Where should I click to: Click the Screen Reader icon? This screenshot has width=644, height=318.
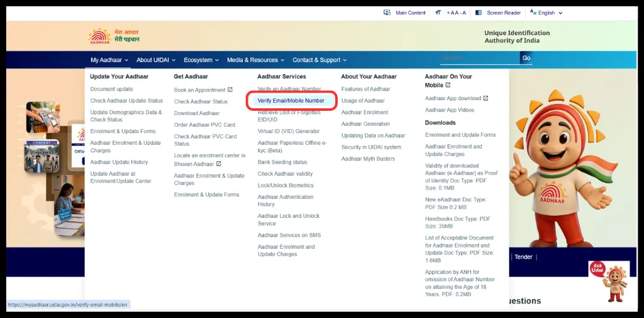tap(478, 13)
